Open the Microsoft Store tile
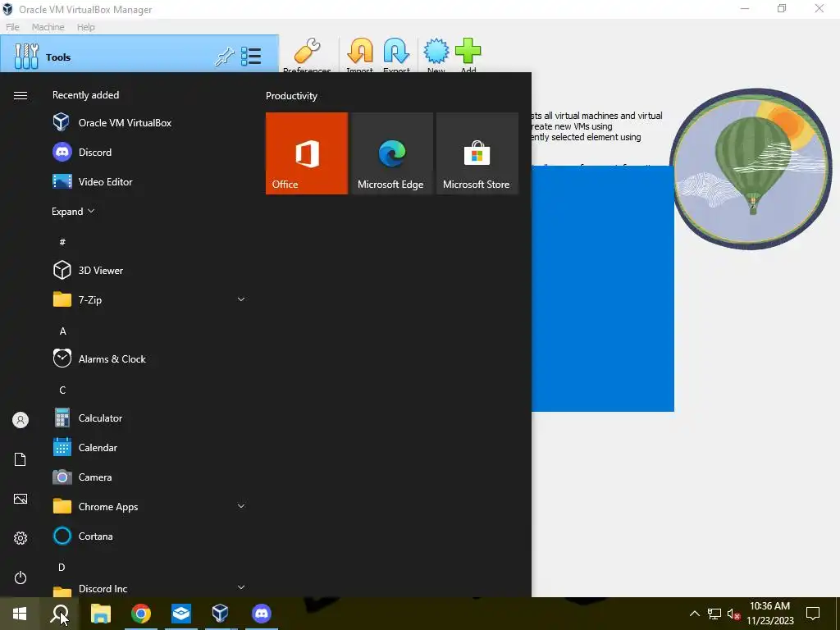The width and height of the screenshot is (840, 630). tap(477, 153)
